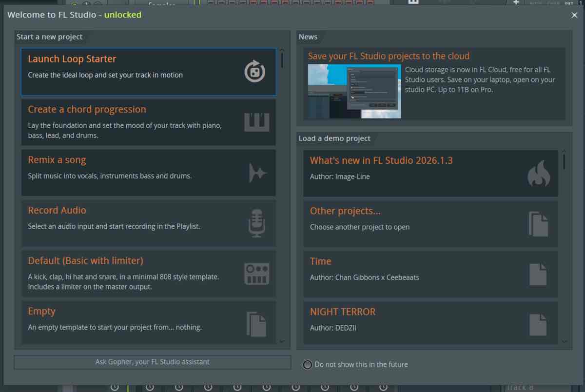585x392 pixels.
Task: Load the NIGHT TERROR demo project
Action: coord(430,323)
